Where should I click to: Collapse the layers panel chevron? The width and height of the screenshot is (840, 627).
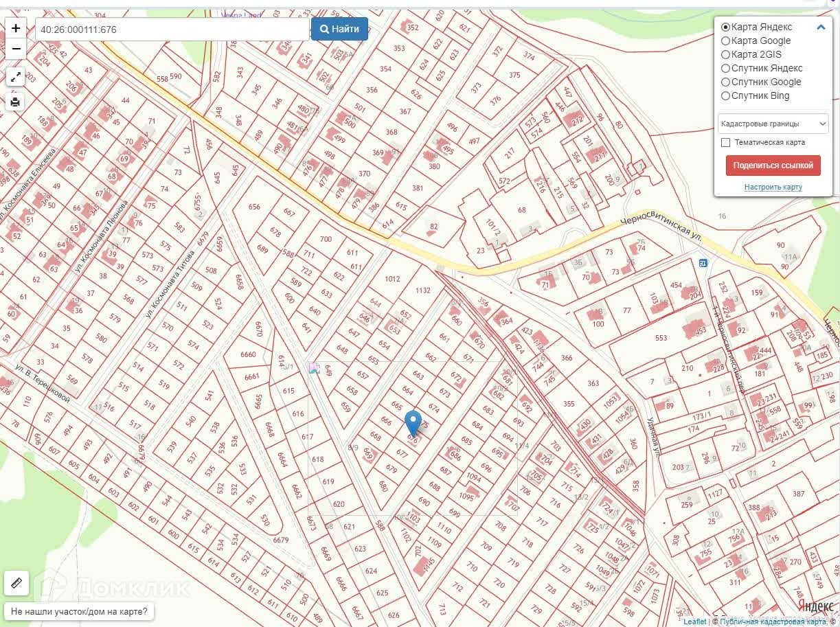(x=821, y=27)
